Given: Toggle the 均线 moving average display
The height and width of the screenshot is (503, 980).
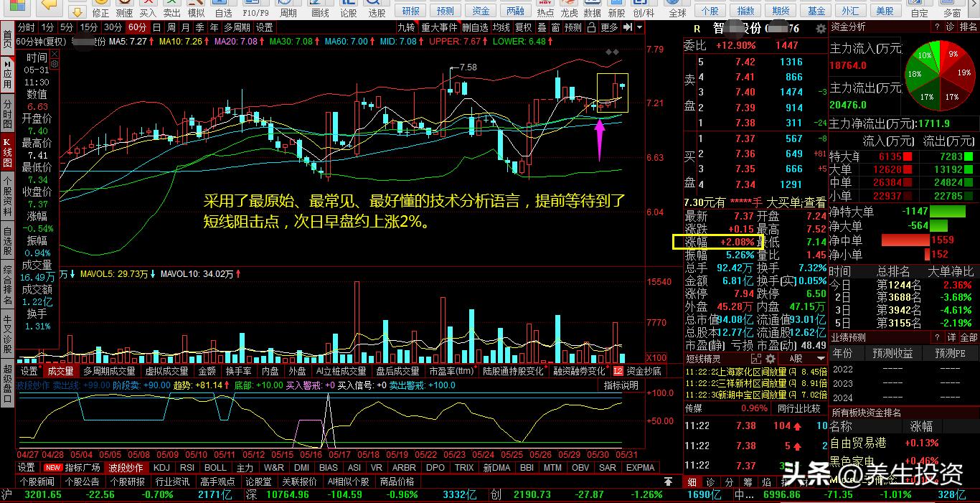Looking at the screenshot, I should coord(501,27).
